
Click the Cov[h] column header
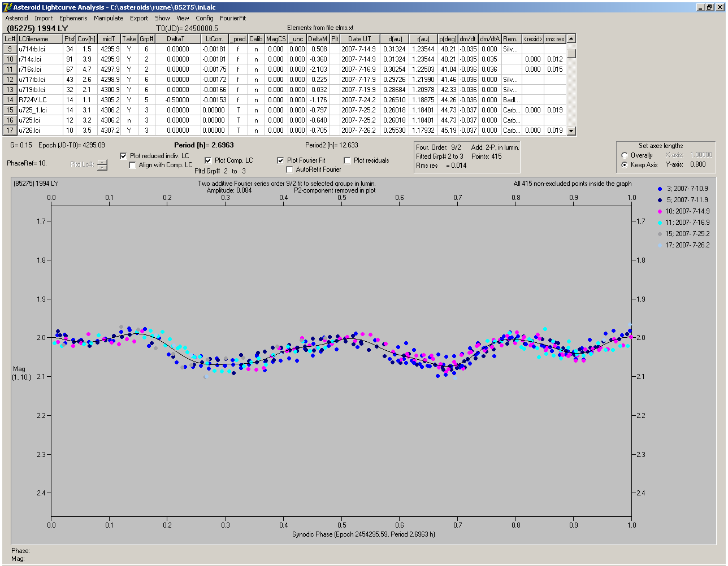86,39
